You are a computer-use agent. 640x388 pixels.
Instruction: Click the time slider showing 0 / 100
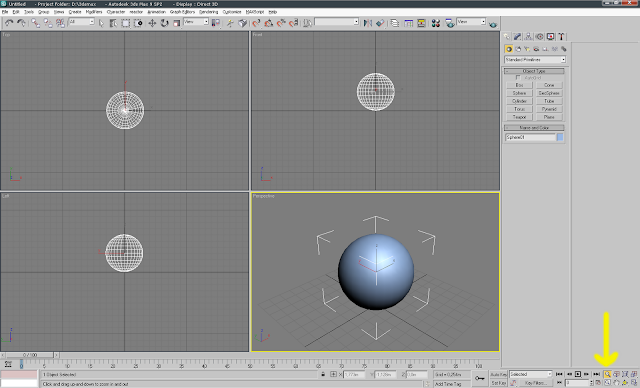30,355
